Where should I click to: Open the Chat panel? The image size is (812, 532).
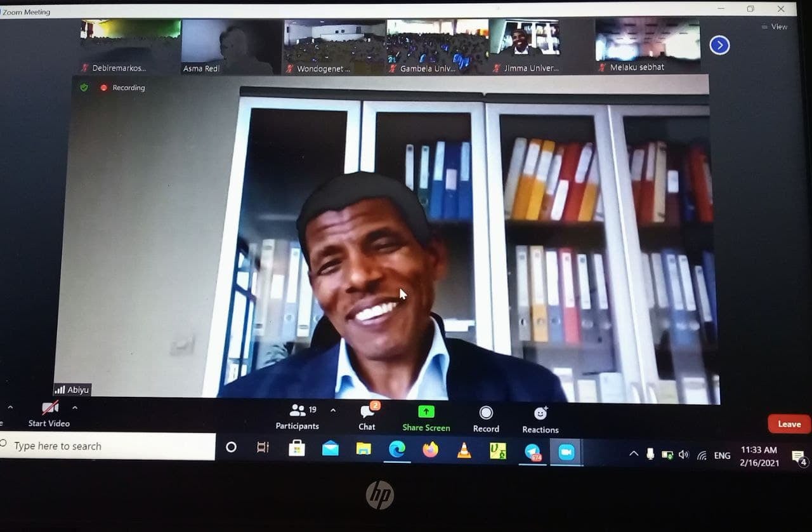click(367, 417)
